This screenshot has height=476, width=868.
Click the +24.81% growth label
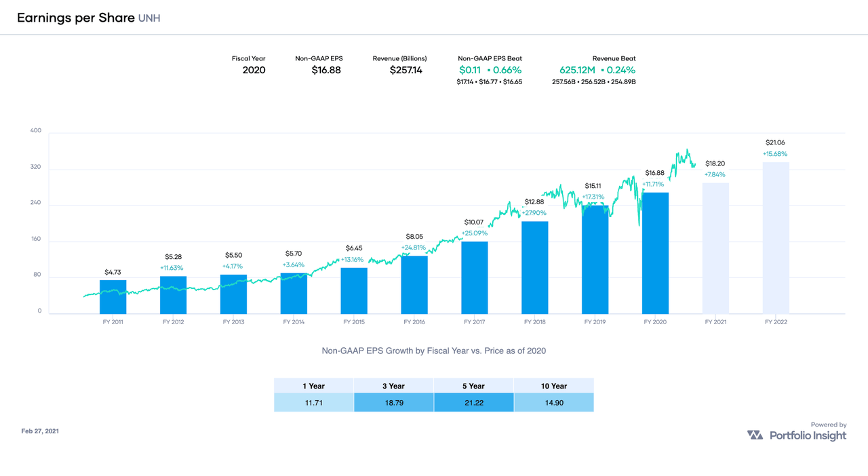coord(414,247)
